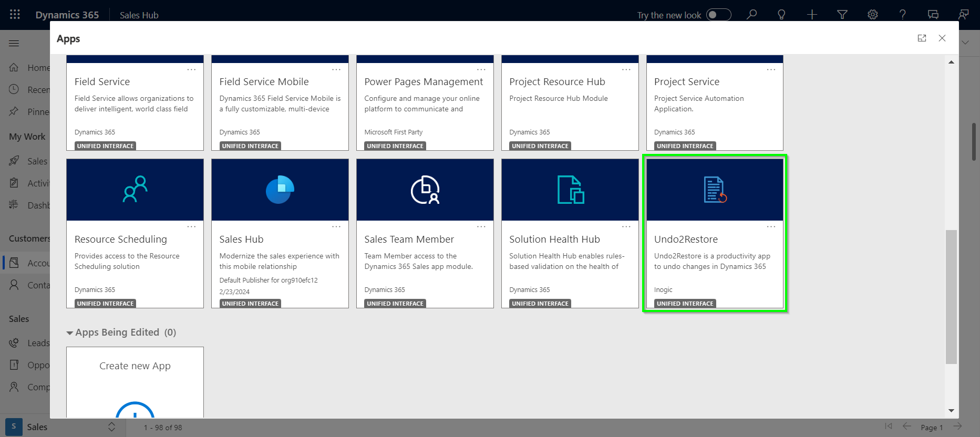Click the search magnifier icon

tap(752, 15)
